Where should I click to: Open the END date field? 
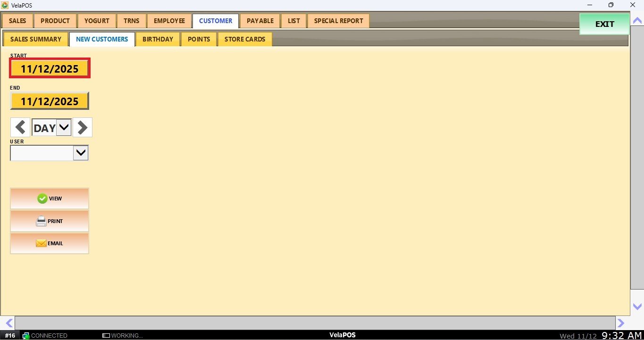(50, 101)
